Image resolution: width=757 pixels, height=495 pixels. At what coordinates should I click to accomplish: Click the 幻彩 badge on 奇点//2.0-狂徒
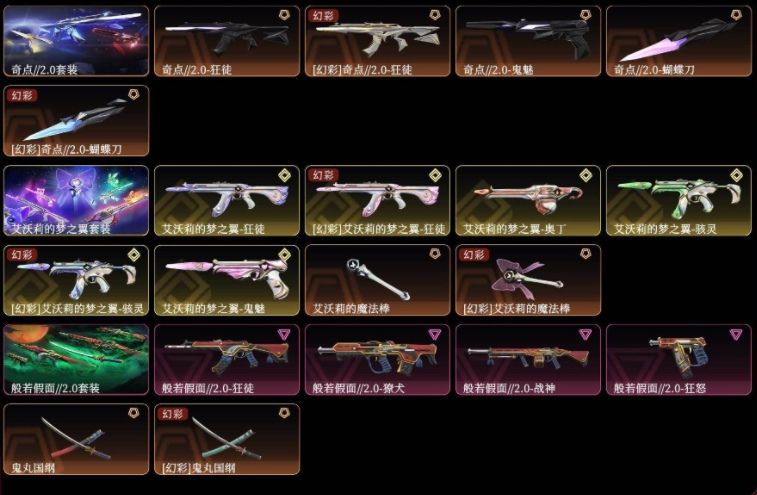[x=322, y=15]
